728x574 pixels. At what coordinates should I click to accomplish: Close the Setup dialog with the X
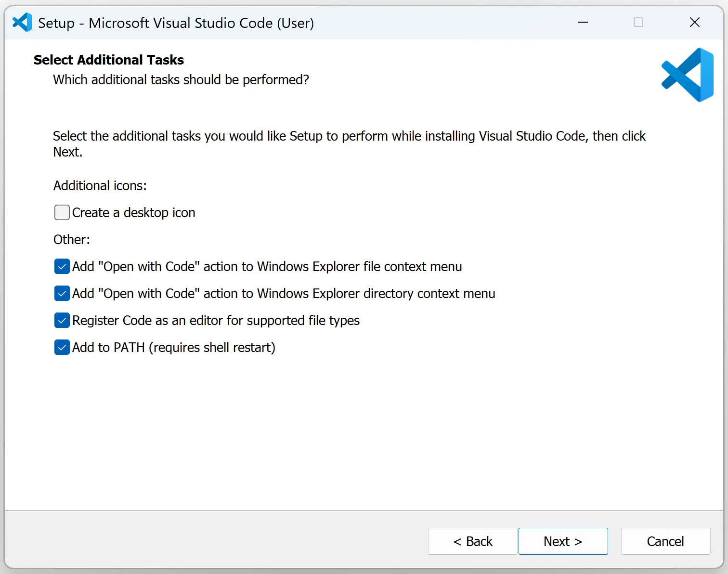694,23
